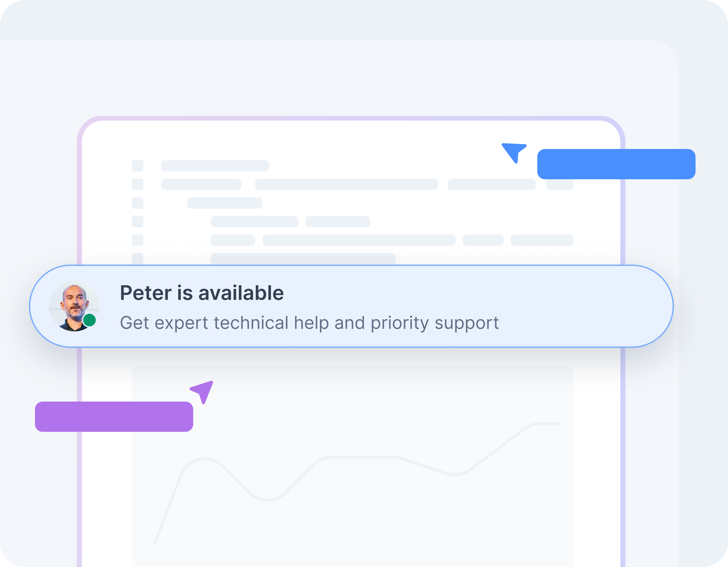Click the blue name tag pill
728x567 pixels.
(x=616, y=164)
